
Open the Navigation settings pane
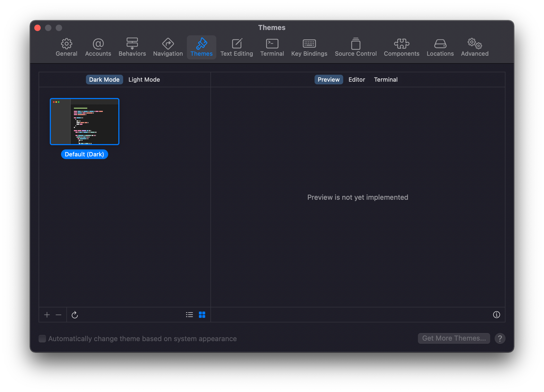coord(168,47)
